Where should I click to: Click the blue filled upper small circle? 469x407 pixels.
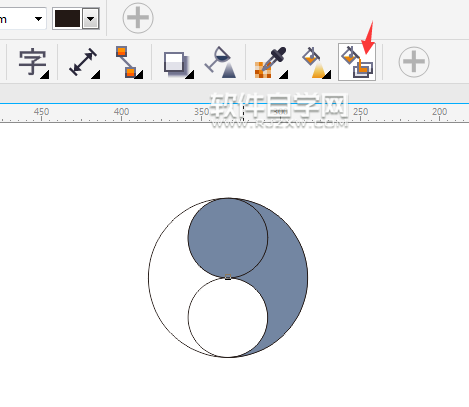tap(228, 238)
